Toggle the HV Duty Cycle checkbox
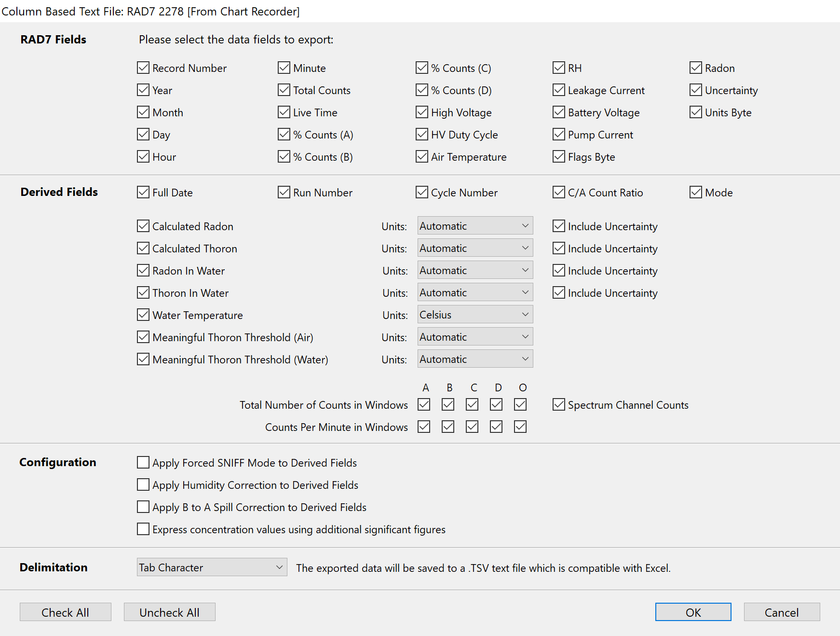This screenshot has height=636, width=840. 422,135
